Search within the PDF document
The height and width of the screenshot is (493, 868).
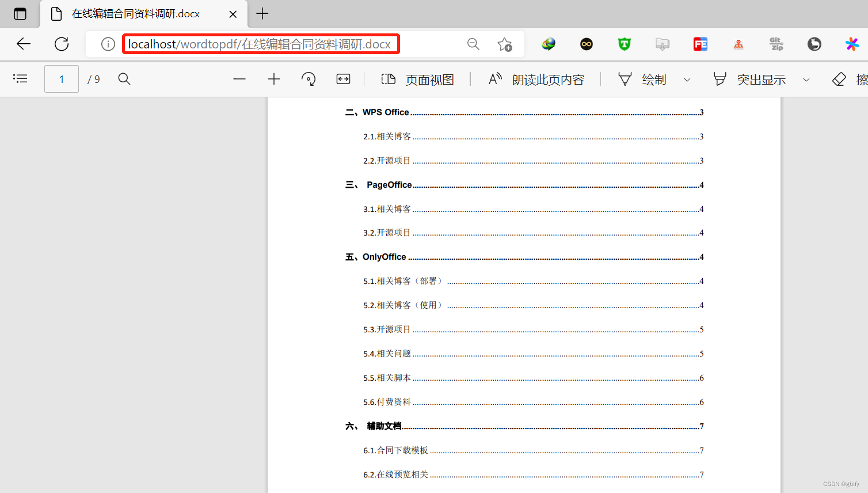coord(124,79)
